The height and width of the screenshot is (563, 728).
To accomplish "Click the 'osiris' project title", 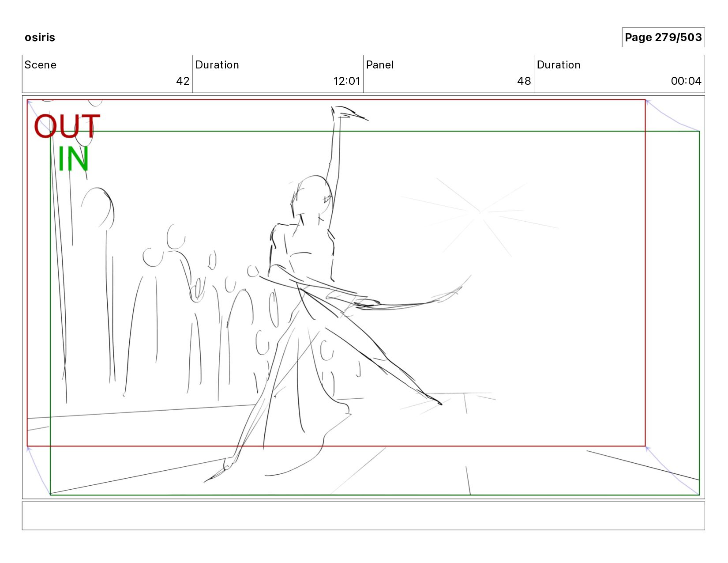I will click(40, 37).
